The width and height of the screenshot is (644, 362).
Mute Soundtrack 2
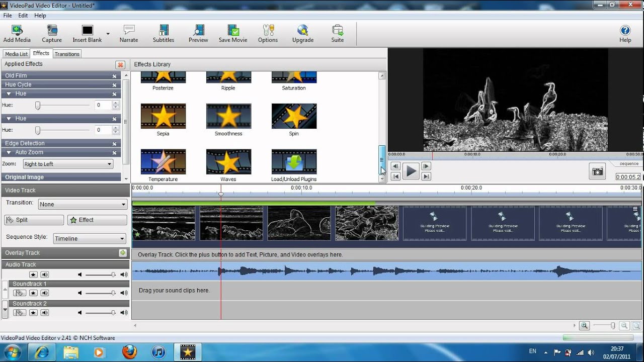tap(45, 313)
